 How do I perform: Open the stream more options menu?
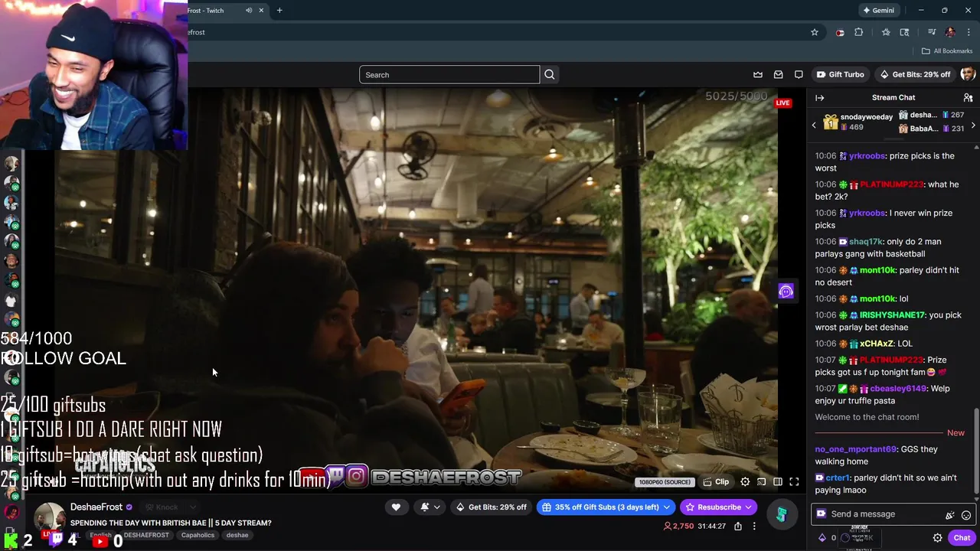[754, 526]
